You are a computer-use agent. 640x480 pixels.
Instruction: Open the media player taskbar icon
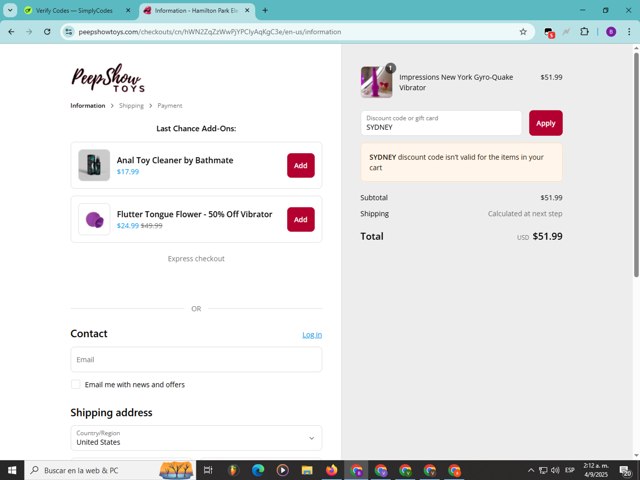(282, 470)
